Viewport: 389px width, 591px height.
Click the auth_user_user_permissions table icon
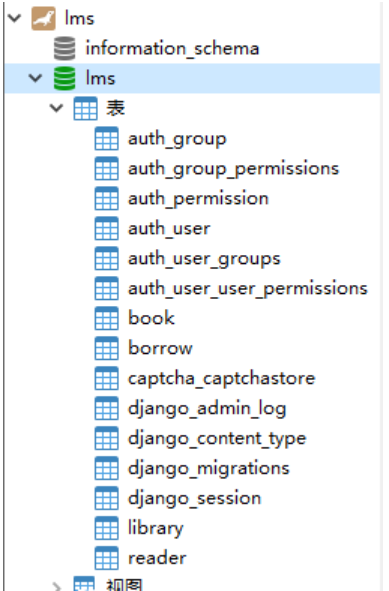(106, 288)
